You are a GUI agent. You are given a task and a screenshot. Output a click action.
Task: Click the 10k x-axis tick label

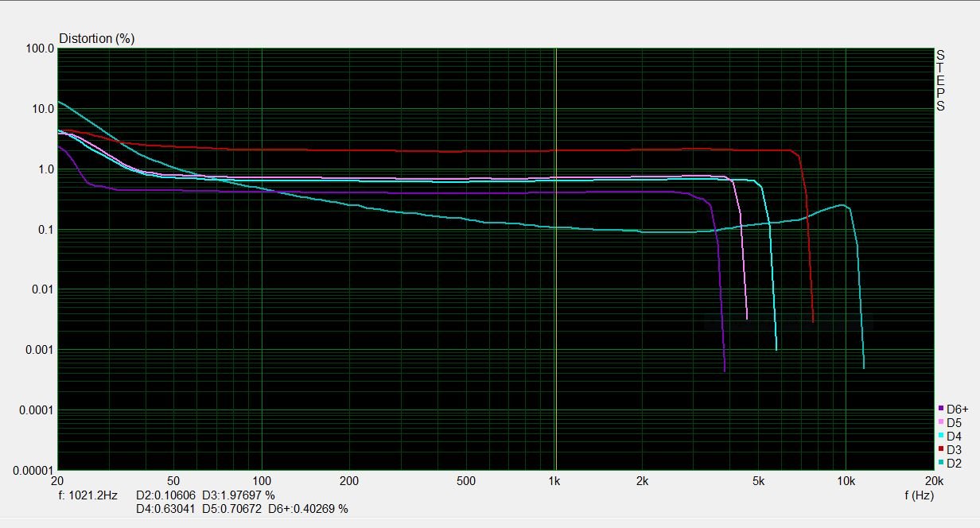(x=846, y=481)
